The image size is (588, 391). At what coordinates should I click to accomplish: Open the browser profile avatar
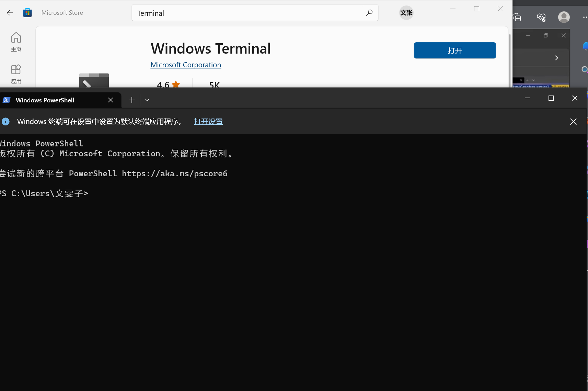tap(564, 17)
